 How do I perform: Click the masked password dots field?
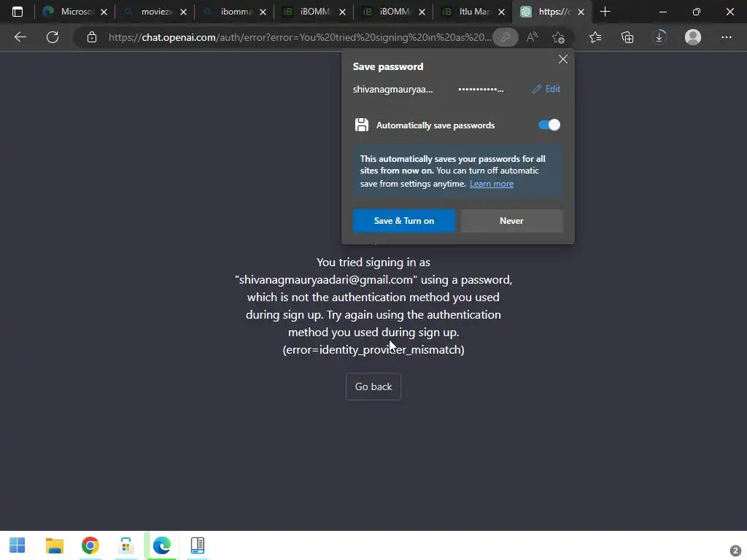tap(481, 89)
